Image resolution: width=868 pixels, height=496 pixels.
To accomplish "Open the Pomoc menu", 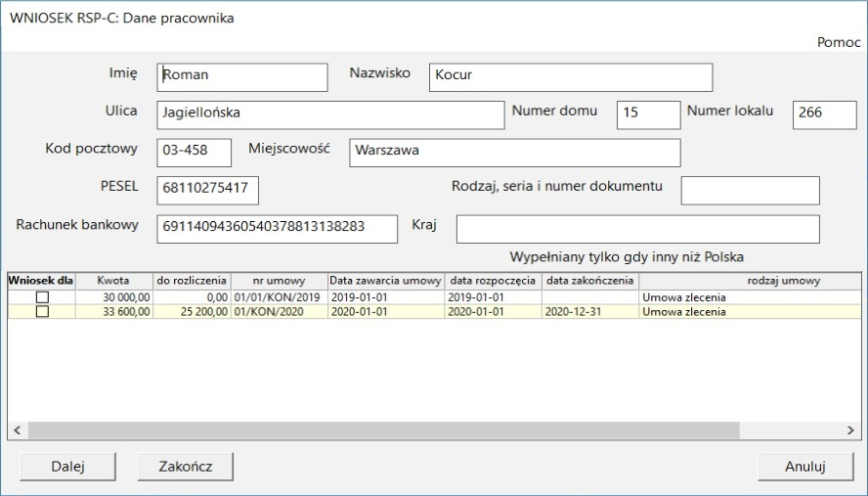I will [x=838, y=43].
